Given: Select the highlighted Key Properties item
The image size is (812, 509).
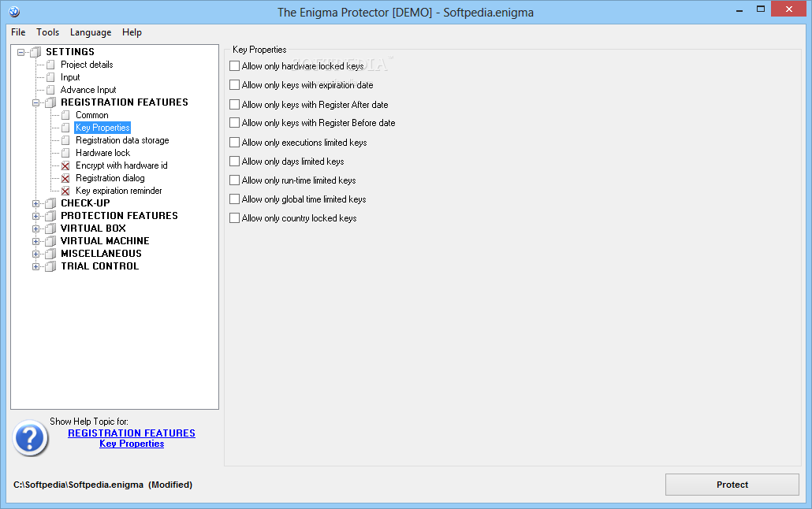Looking at the screenshot, I should point(102,128).
